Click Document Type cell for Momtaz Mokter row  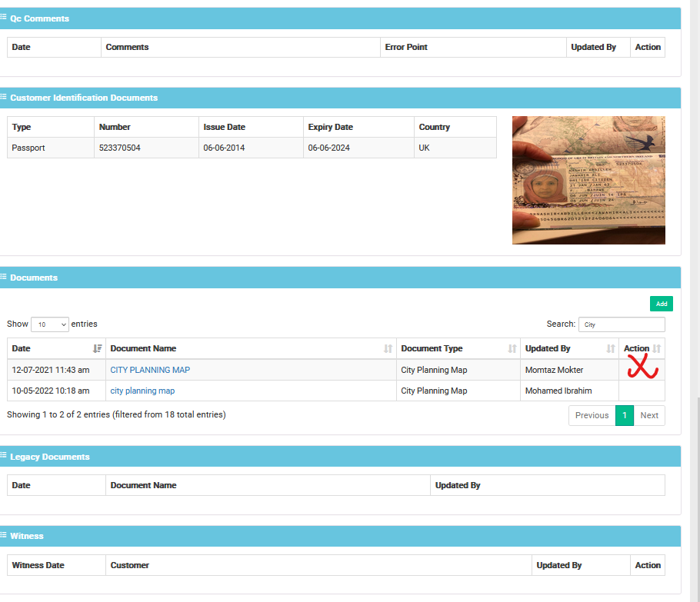(458, 370)
